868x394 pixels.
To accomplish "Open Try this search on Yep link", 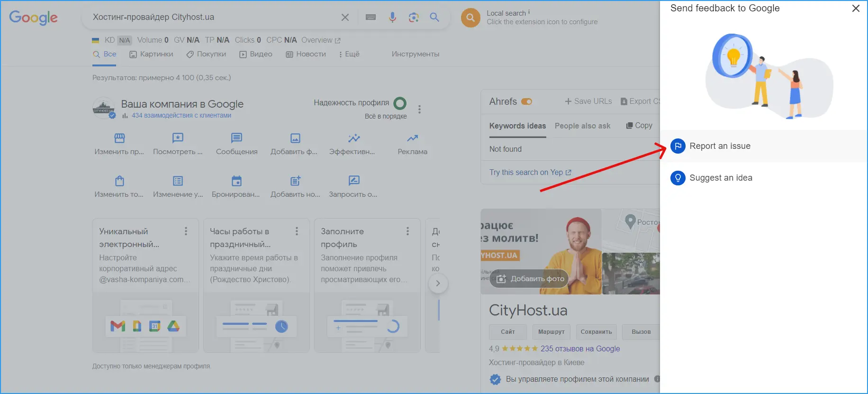I will pyautogui.click(x=530, y=173).
